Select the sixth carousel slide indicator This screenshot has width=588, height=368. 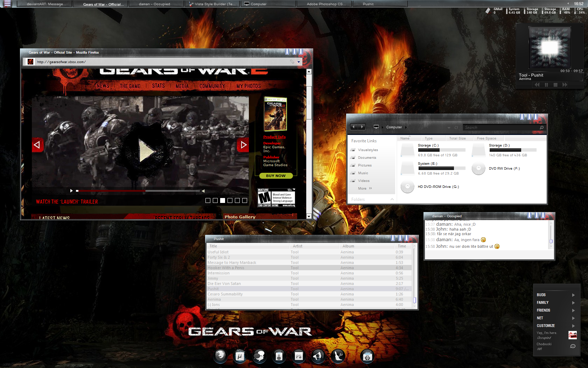[245, 200]
